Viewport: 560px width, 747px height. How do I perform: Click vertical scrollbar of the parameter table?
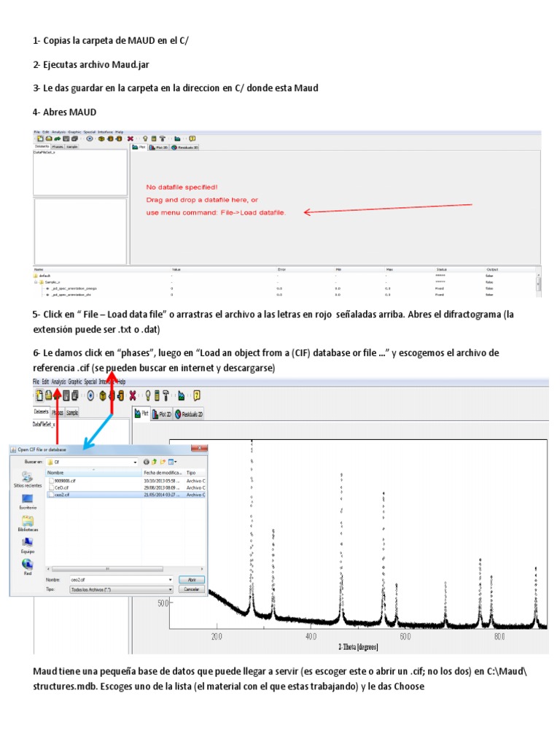pyautogui.click(x=539, y=284)
